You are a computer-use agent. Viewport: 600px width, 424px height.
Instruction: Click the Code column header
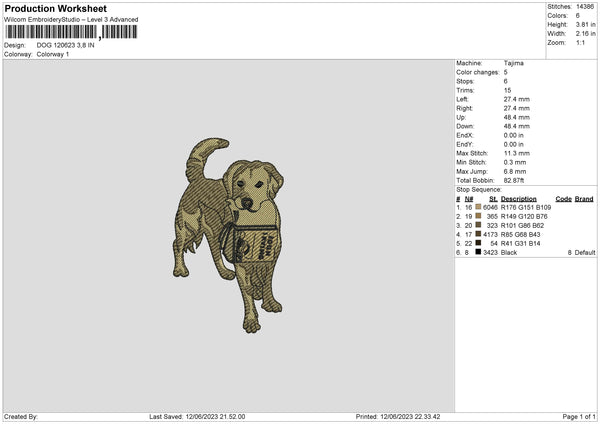coord(563,199)
